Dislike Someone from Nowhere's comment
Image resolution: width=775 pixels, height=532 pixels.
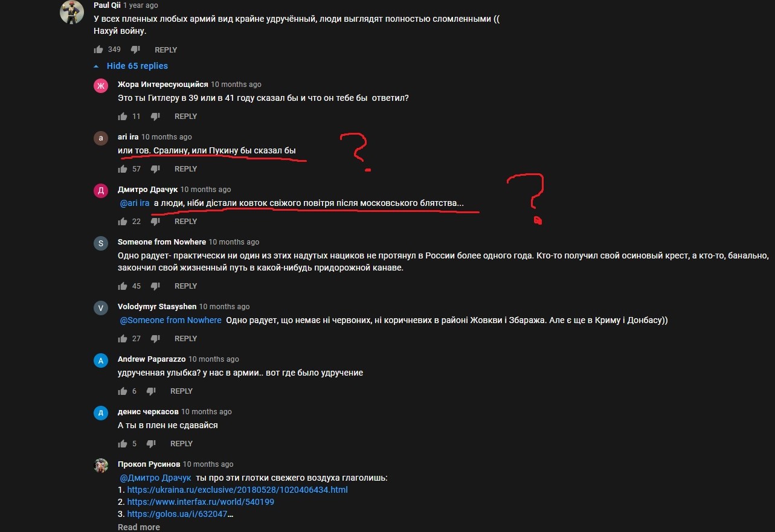(155, 286)
